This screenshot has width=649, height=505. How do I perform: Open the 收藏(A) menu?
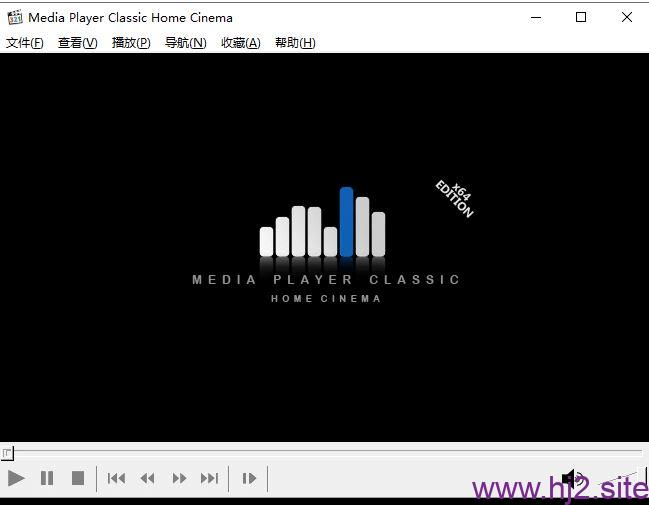pos(241,43)
